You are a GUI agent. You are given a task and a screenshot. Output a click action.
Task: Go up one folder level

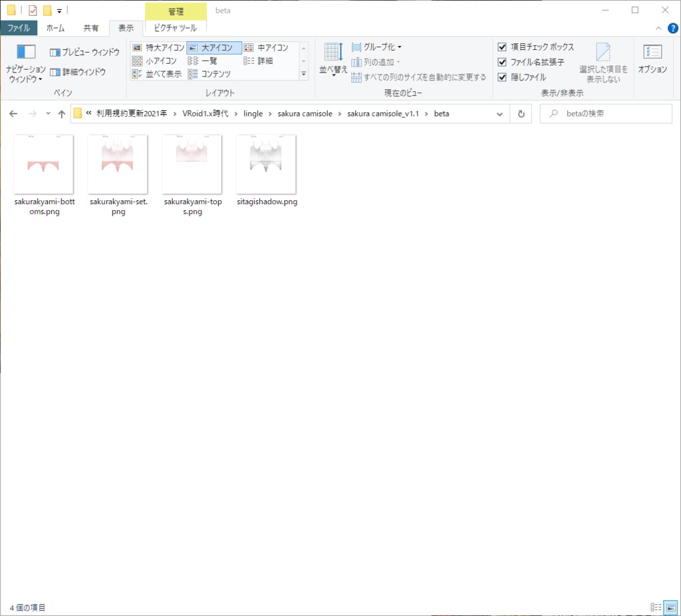62,114
